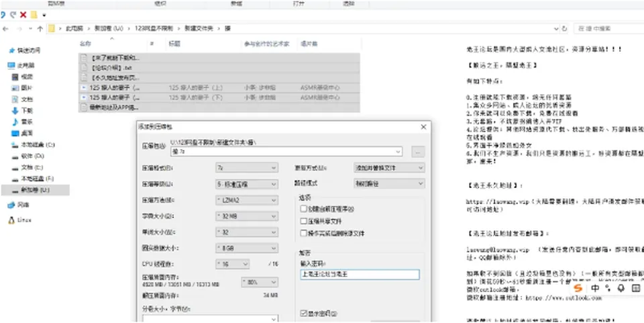Click the 网络 network icon in sidebar
The height and width of the screenshot is (323, 644).
pos(11,205)
